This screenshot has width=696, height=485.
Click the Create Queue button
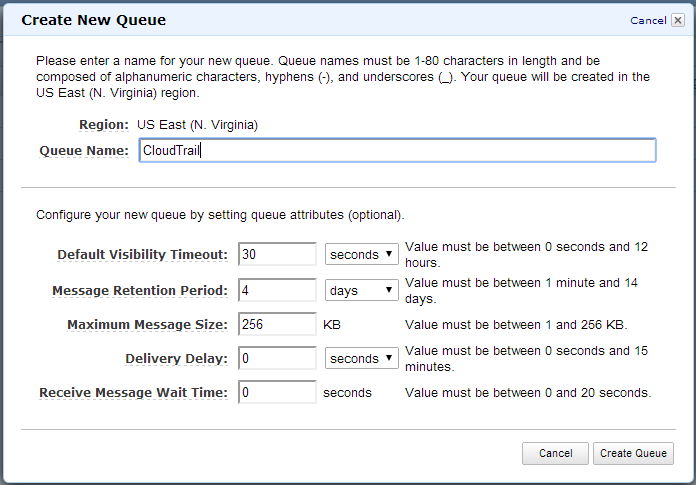click(633, 453)
